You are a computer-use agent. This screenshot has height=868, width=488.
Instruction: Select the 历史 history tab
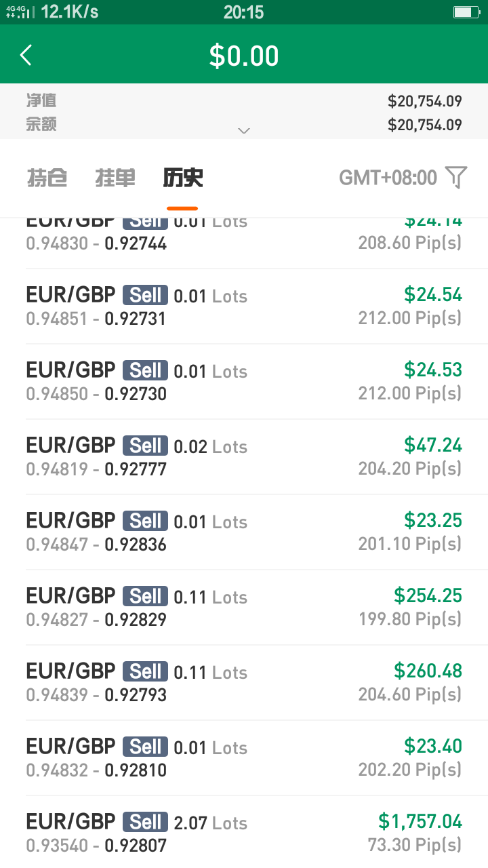pyautogui.click(x=182, y=178)
